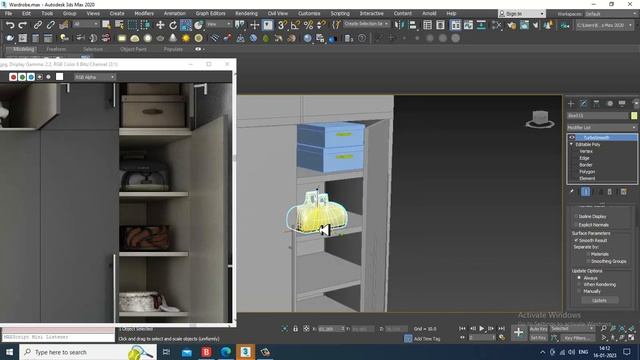This screenshot has width=640, height=360.
Task: Click the Update button
Action: coord(599,300)
